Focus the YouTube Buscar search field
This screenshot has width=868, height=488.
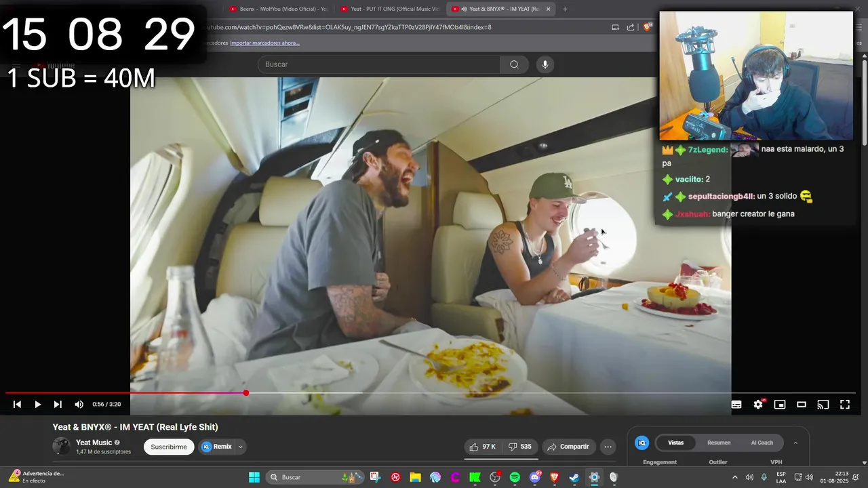[x=378, y=64]
